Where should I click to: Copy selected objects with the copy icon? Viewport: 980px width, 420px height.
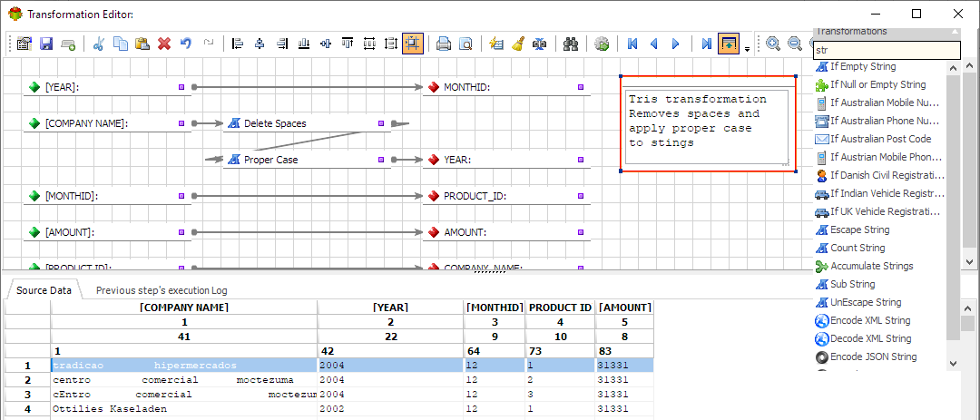(120, 44)
